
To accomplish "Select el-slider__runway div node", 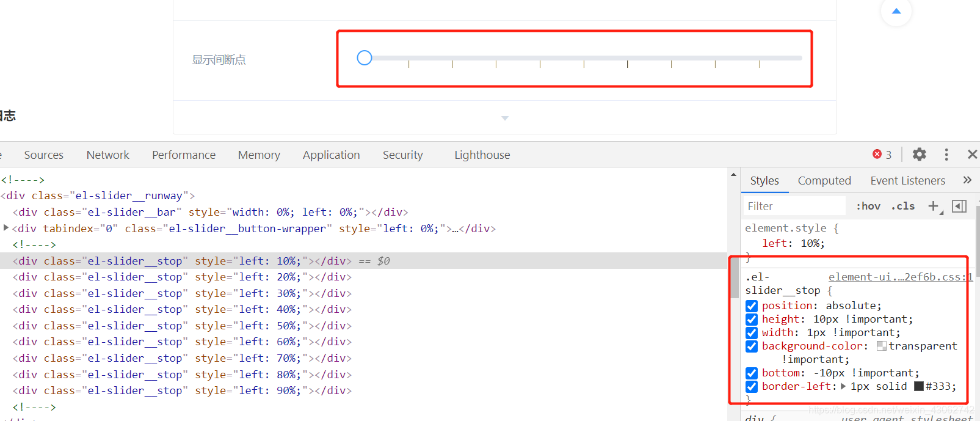I will coord(98,196).
